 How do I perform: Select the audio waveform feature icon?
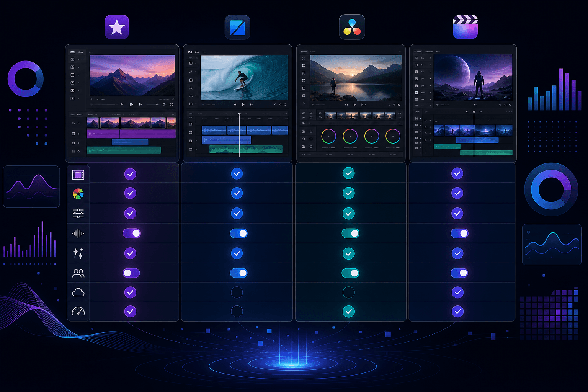click(x=78, y=233)
